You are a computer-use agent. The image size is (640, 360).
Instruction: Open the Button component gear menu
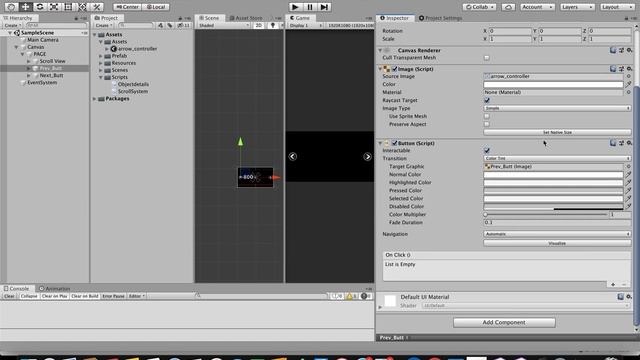[629, 143]
